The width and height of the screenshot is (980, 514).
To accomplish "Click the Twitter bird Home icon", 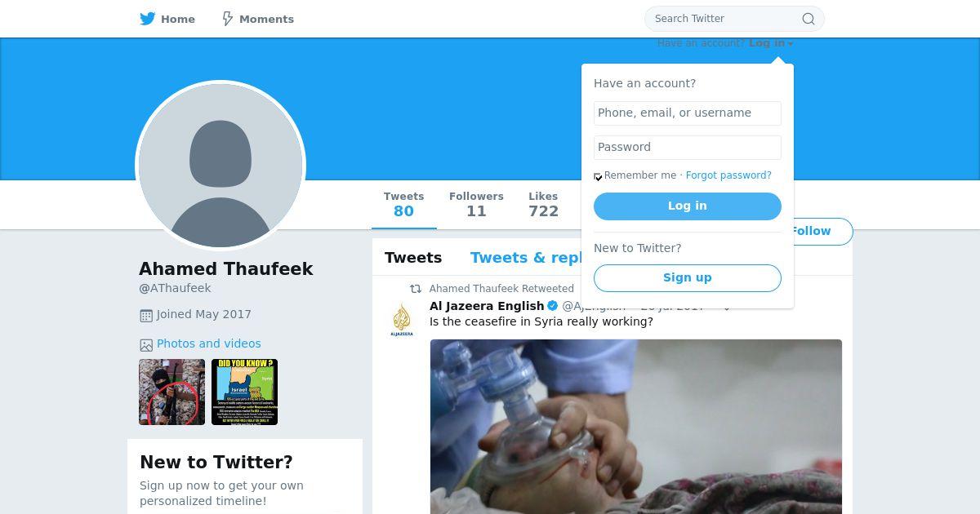I will 148,19.
